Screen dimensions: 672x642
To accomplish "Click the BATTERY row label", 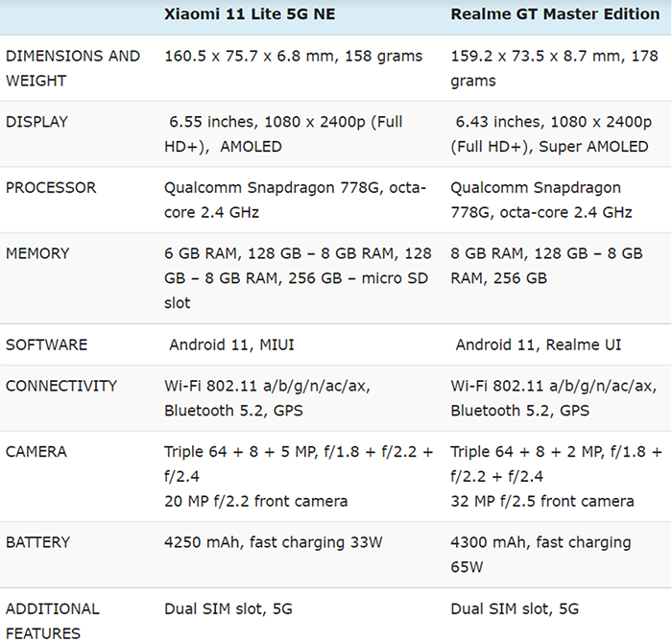I will (x=37, y=542).
